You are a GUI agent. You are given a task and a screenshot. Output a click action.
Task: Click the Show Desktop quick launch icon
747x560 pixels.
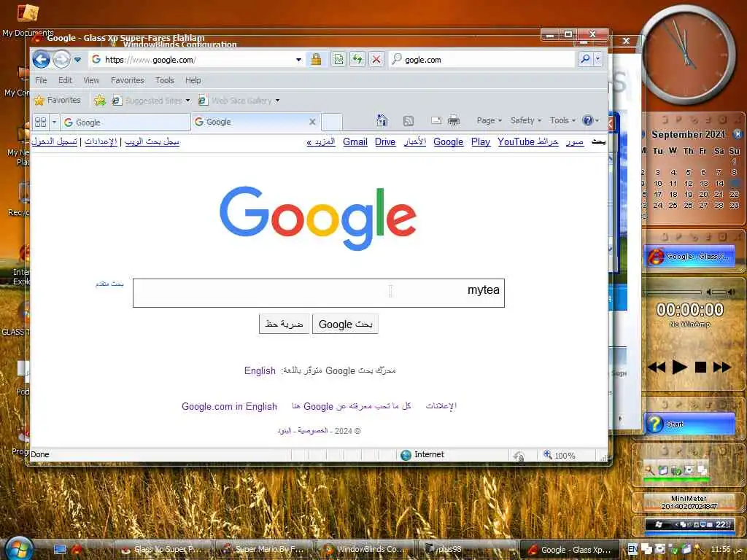60,550
